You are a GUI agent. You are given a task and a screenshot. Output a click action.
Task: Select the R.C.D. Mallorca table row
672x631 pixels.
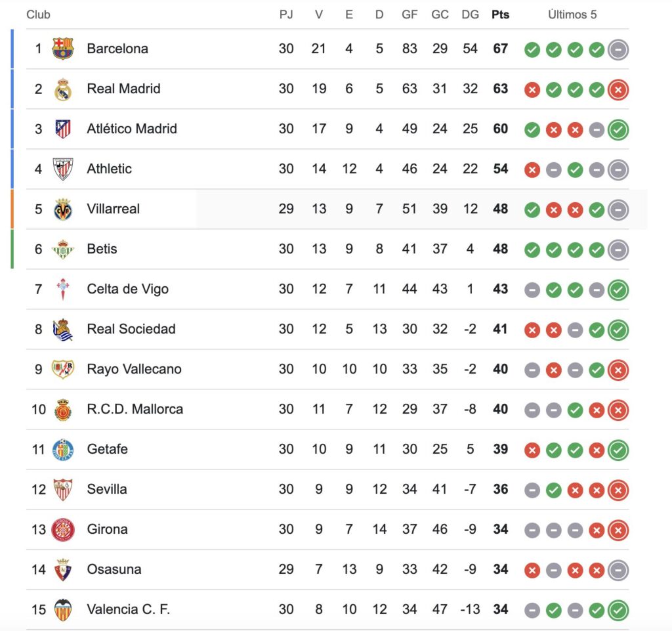point(327,409)
